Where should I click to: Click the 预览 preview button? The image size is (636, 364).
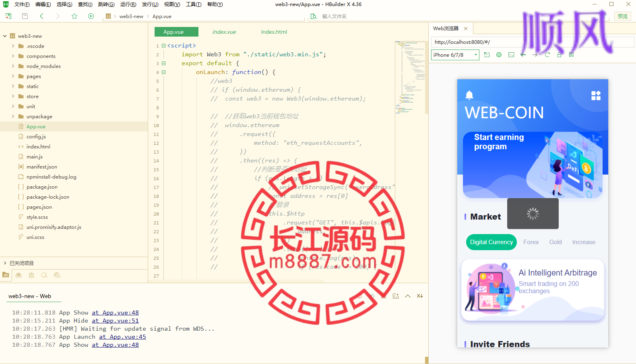tap(623, 16)
